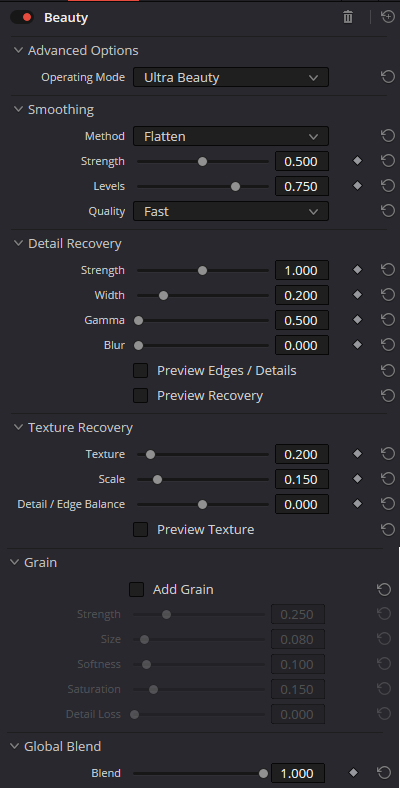Viewport: 400px width, 788px height.
Task: Click the Gamma value field
Action: [302, 321]
